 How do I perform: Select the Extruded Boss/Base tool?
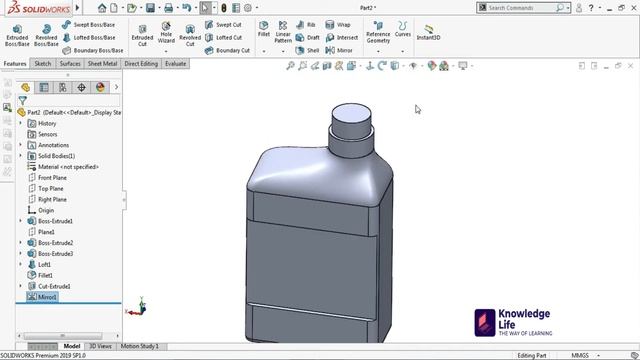pyautogui.click(x=17, y=36)
